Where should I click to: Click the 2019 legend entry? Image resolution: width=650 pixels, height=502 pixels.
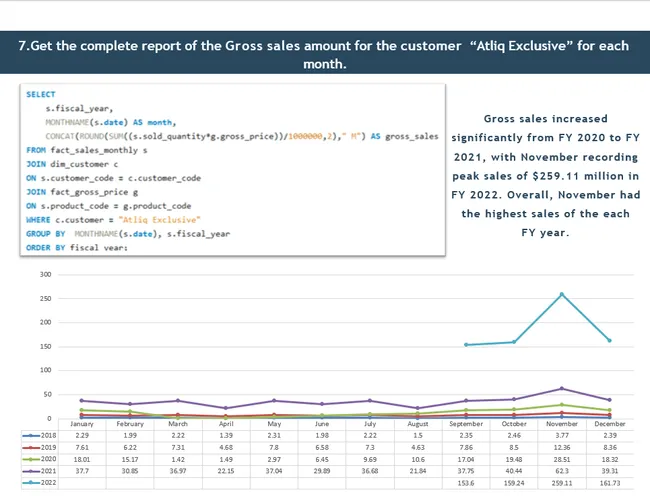[39, 447]
